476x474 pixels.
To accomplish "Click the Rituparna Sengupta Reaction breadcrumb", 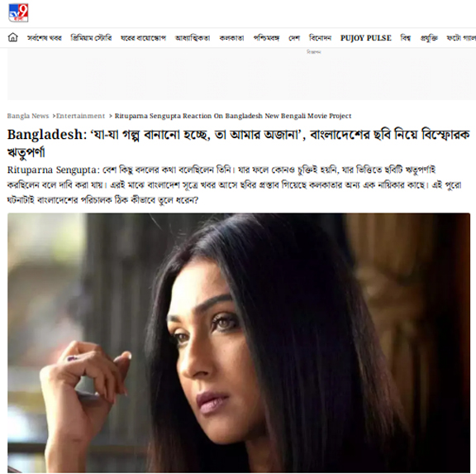I will pos(233,116).
